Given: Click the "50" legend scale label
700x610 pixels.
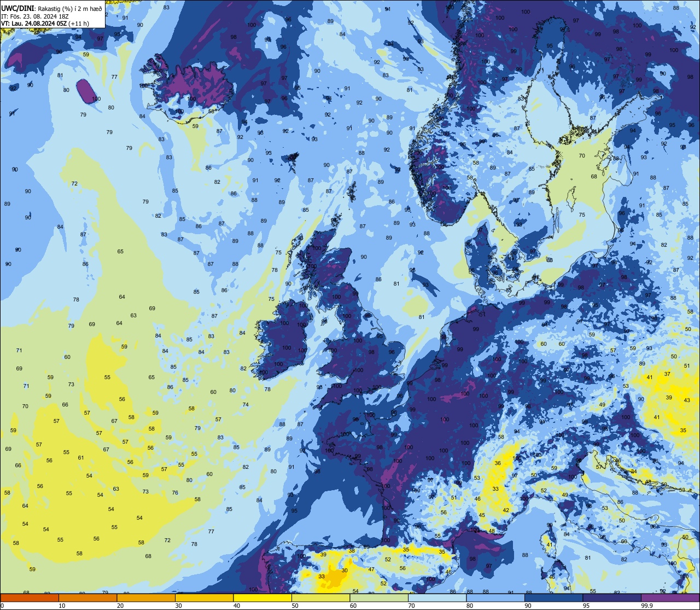Looking at the screenshot, I should [x=295, y=606].
